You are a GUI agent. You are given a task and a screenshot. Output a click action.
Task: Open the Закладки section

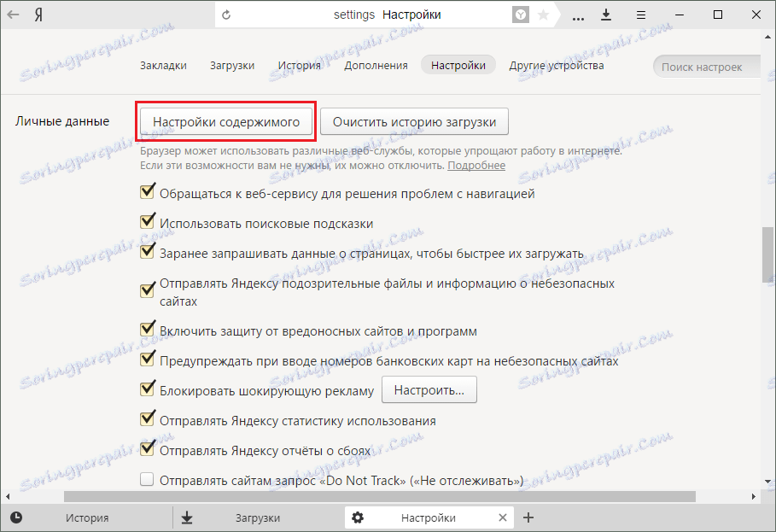(163, 65)
